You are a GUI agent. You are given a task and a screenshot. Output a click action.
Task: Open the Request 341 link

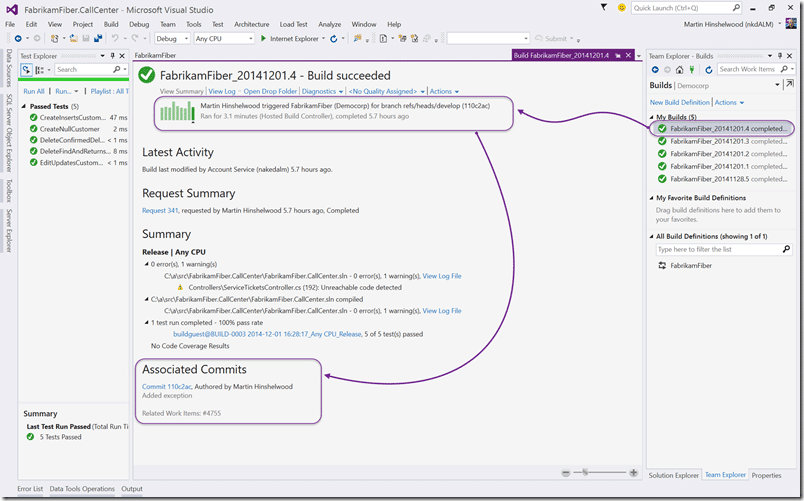(160, 210)
